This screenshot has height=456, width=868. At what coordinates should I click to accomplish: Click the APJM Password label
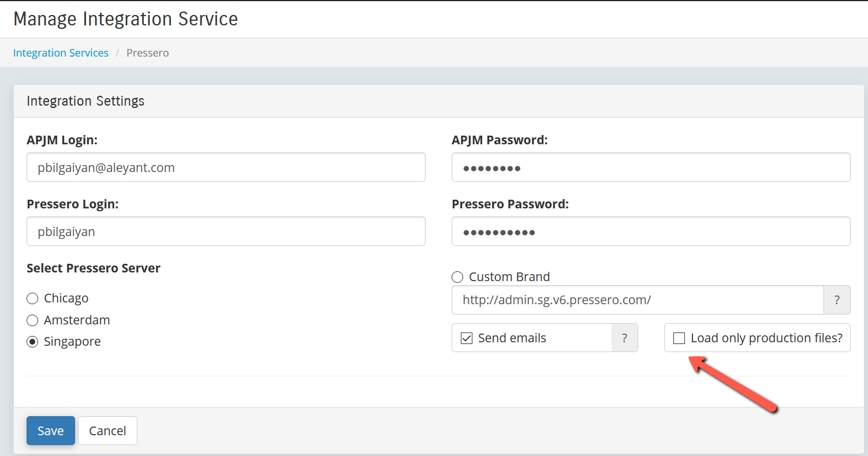tap(500, 140)
